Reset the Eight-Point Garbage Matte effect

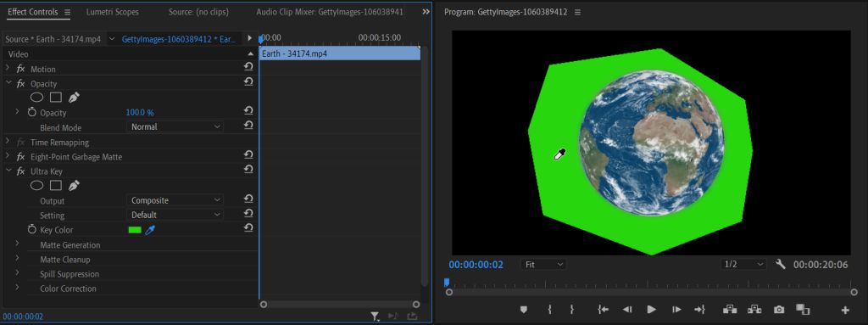pos(248,154)
